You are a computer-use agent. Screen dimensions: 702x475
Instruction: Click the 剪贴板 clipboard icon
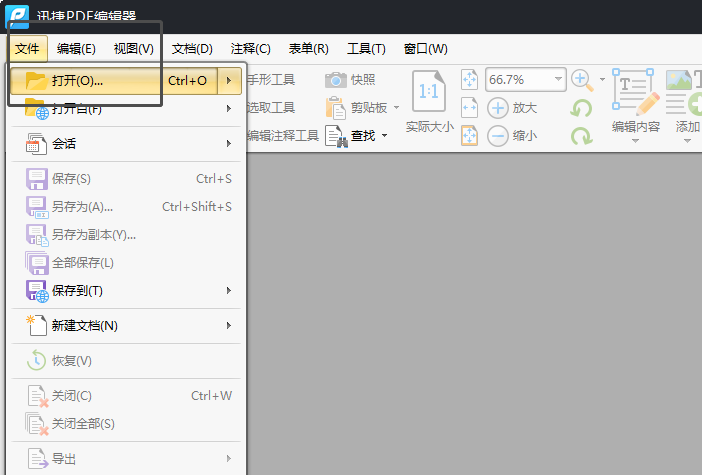[336, 108]
